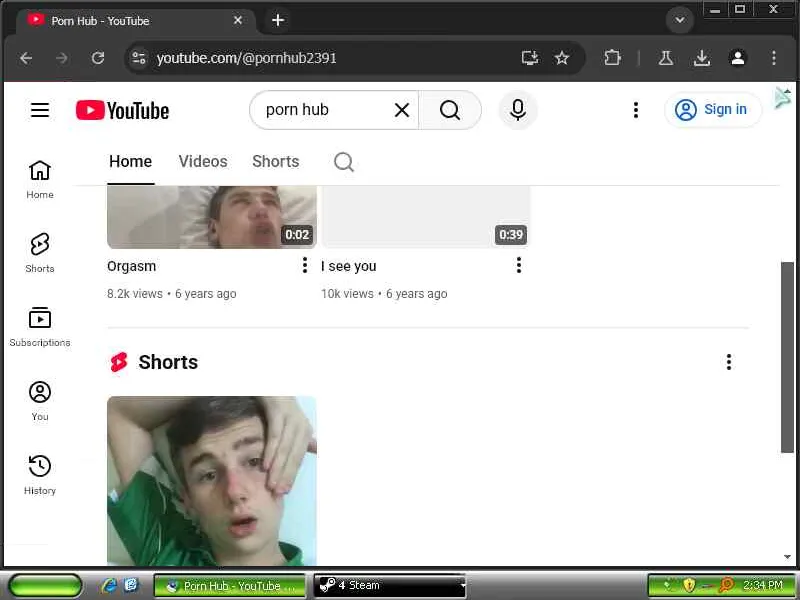800x600 pixels.
Task: Clear the search box with the X
Action: point(402,110)
